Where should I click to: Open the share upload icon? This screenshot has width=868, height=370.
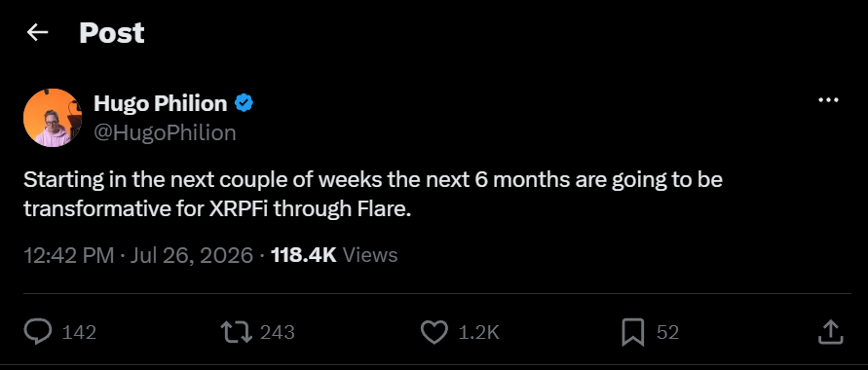830,332
